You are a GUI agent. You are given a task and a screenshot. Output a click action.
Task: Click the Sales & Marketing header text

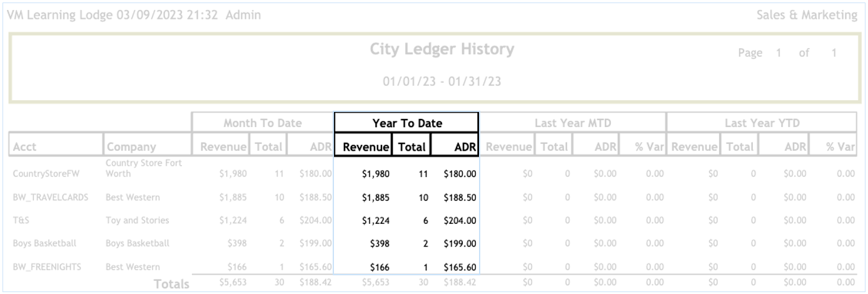click(x=807, y=14)
